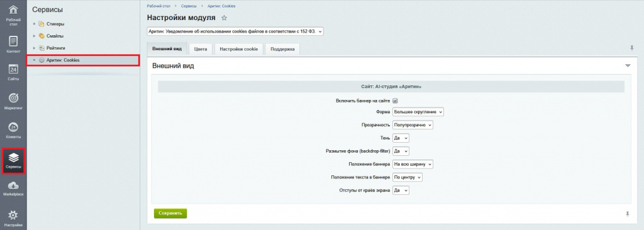This screenshot has height=230, width=644.
Task: Click the Настройки модуля page title
Action: (x=181, y=18)
